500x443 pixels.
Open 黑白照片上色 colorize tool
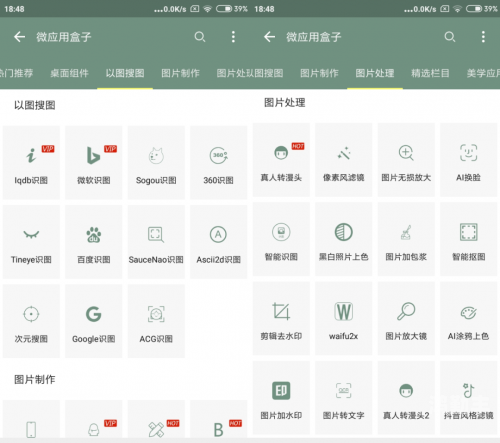tap(344, 239)
